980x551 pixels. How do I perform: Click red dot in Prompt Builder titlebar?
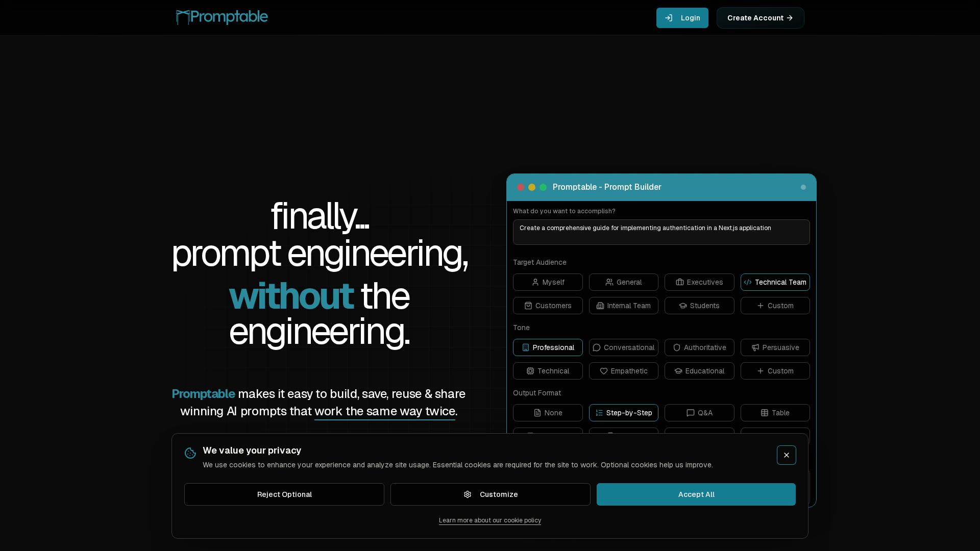521,187
